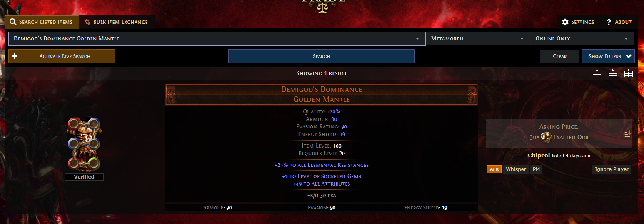Expand the item name search dropdown arrow
This screenshot has height=224, width=644.
(x=417, y=39)
